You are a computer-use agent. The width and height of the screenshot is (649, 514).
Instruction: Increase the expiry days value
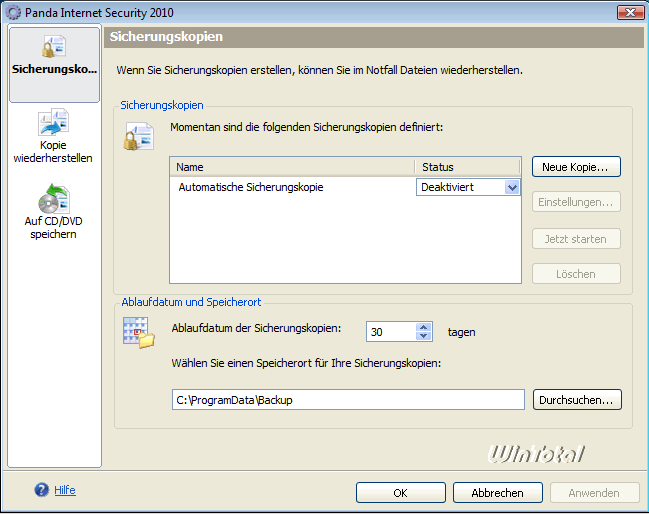tap(423, 327)
